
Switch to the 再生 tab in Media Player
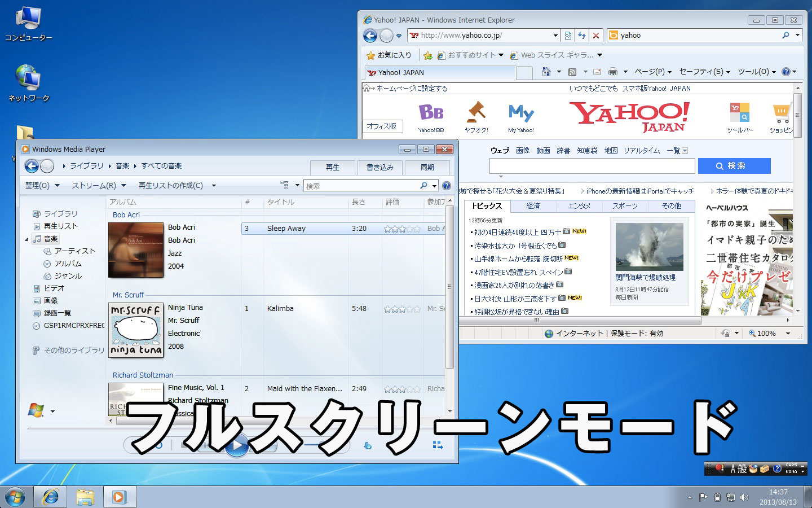pos(333,168)
